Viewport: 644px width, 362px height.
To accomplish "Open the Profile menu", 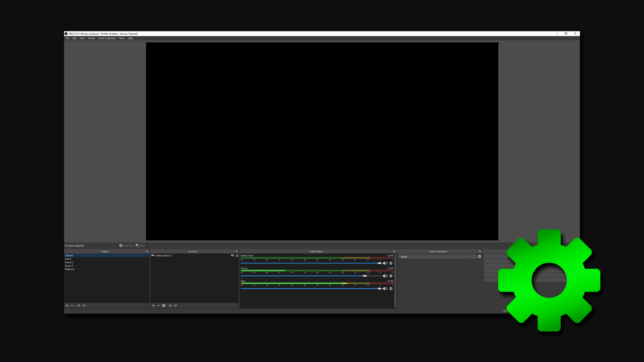I will [92, 39].
